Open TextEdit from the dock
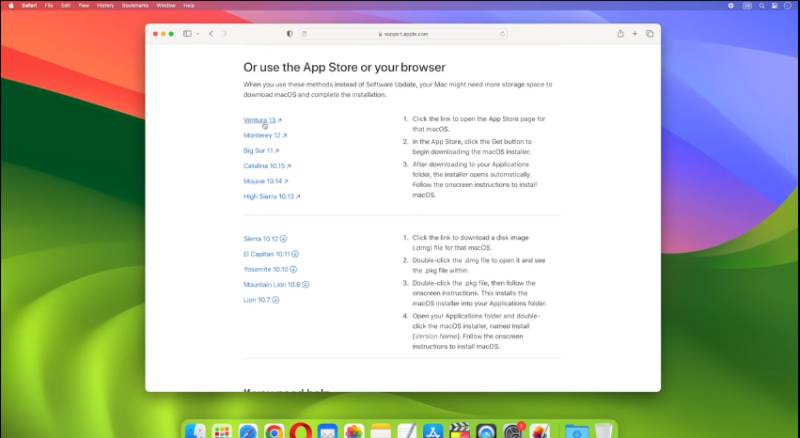Viewport: 800px width, 438px height. pyautogui.click(x=407, y=432)
